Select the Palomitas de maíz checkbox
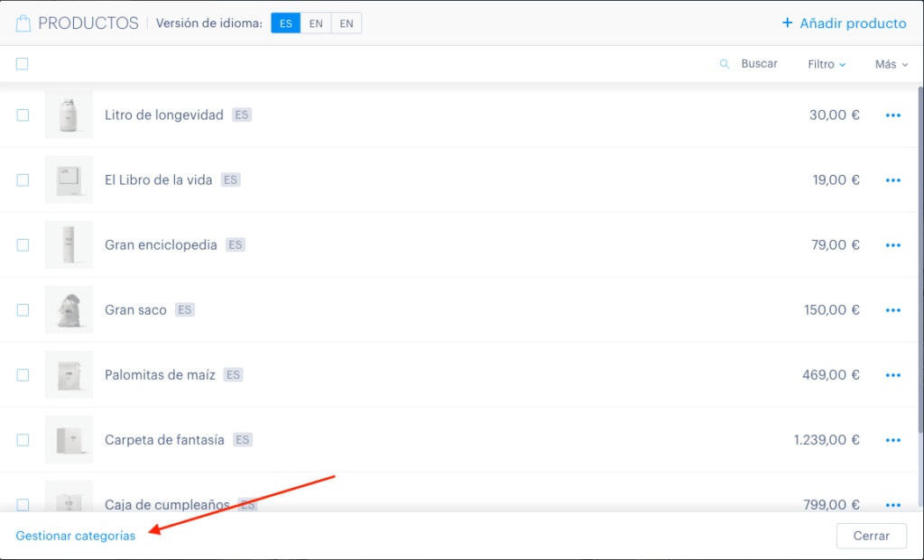 tap(23, 374)
